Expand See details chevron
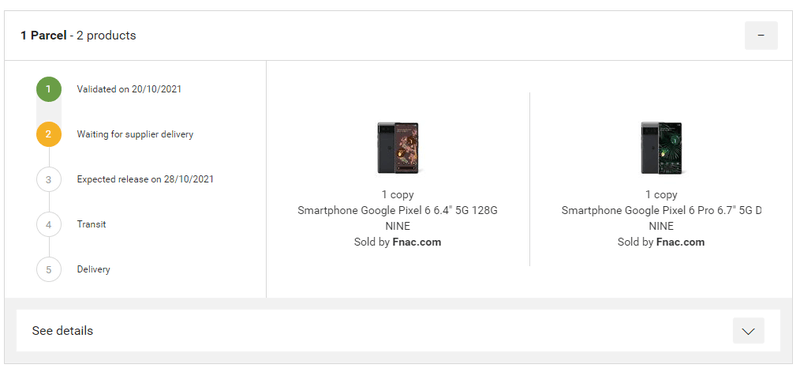 coord(748,331)
